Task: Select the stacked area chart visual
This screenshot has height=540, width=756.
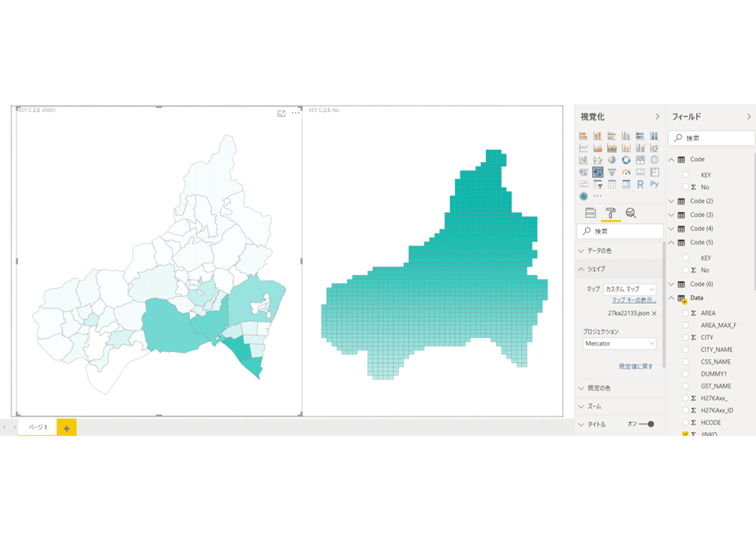Action: [x=612, y=148]
